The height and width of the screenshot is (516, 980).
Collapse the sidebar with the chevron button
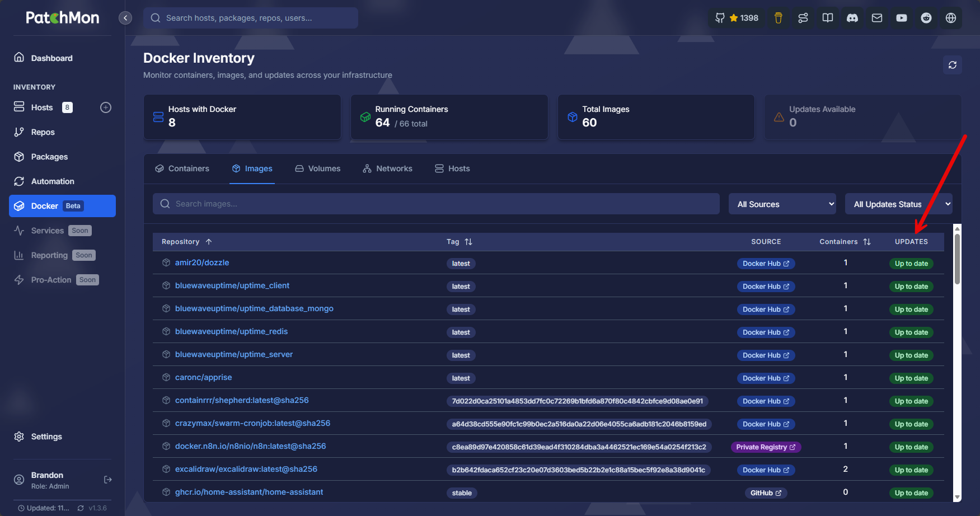(x=125, y=18)
